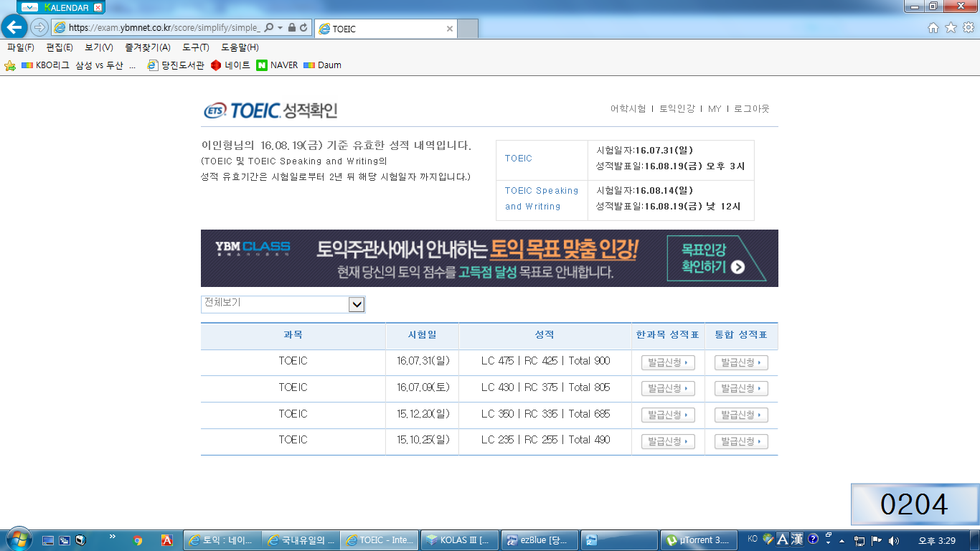
Task: Refresh the page with the reload icon
Action: 303,28
